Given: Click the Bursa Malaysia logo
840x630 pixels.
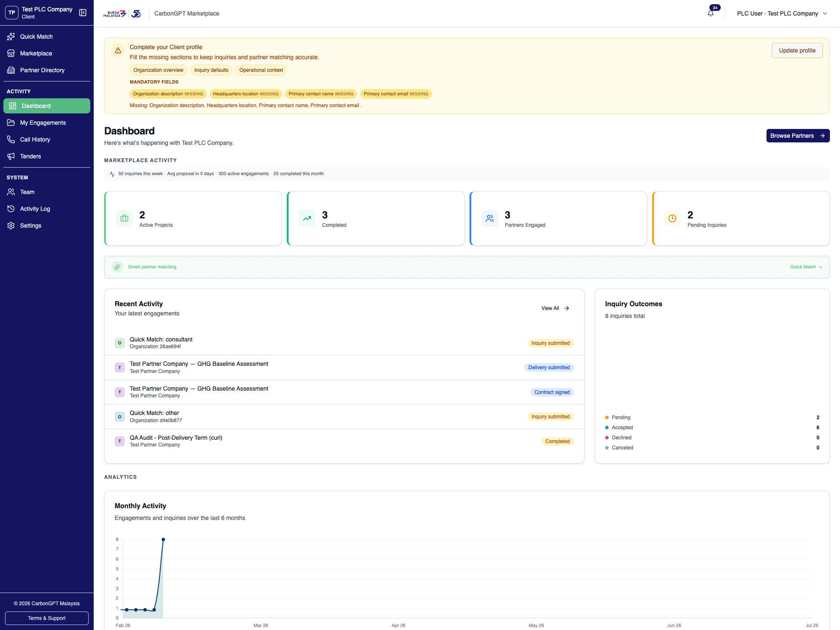Looking at the screenshot, I should [115, 14].
